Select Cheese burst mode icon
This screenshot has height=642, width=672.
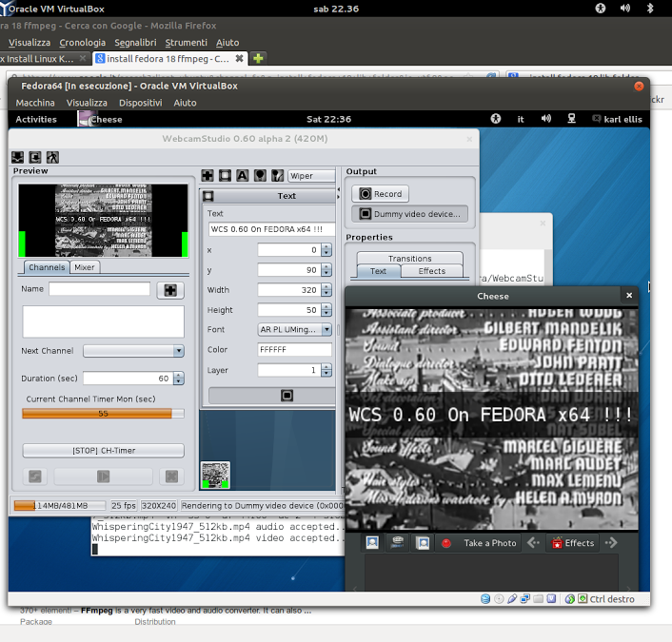click(422, 543)
